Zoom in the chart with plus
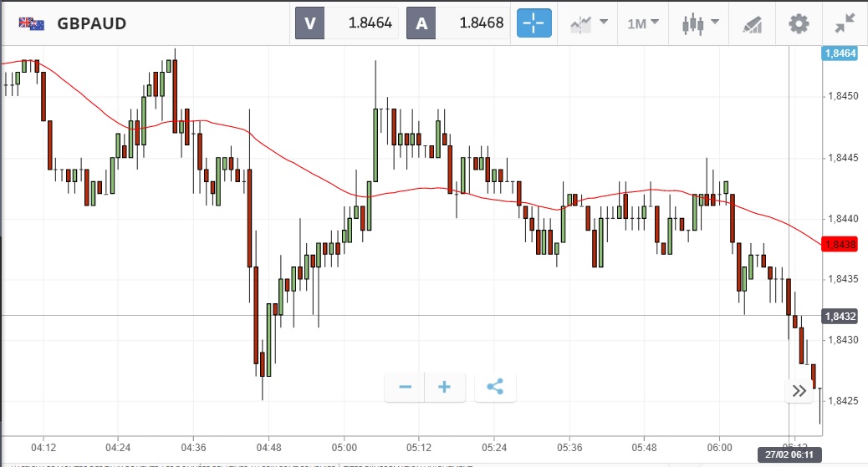Screen dimensions: 868x467 click(x=445, y=387)
